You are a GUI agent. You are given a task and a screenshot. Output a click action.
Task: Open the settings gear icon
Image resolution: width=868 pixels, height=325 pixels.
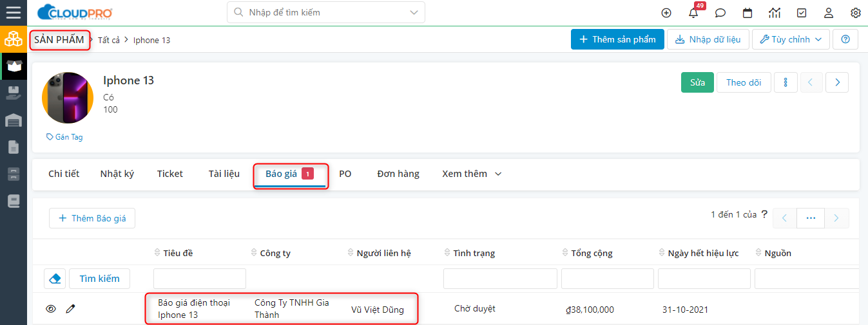click(856, 13)
